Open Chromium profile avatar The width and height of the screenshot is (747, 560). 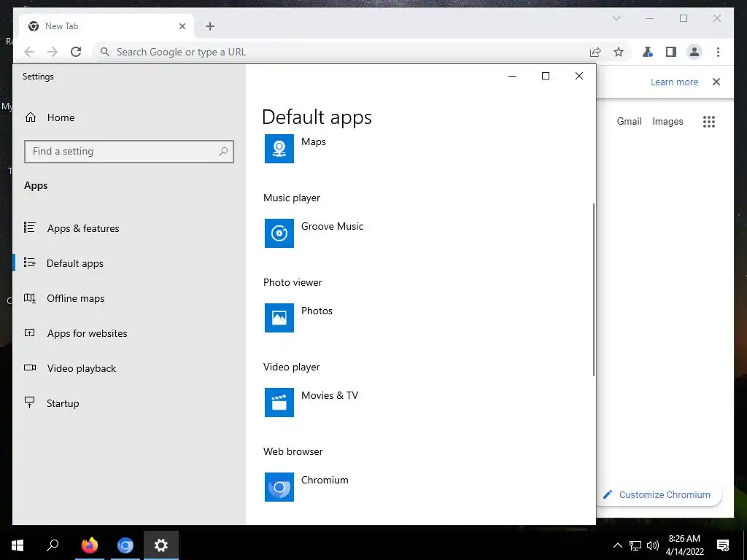[x=694, y=52]
